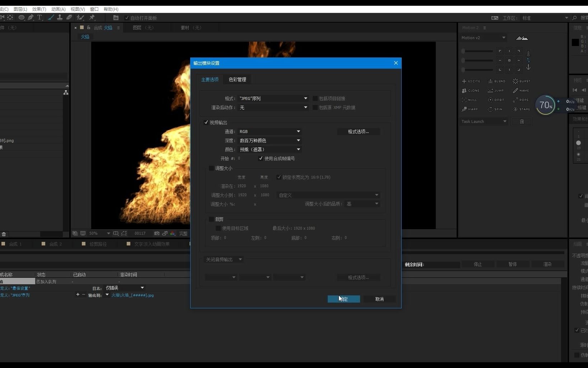Viewport: 588px width, 368px height.
Task: Click the CLONE tool in Motion 2
Action: [x=471, y=91]
